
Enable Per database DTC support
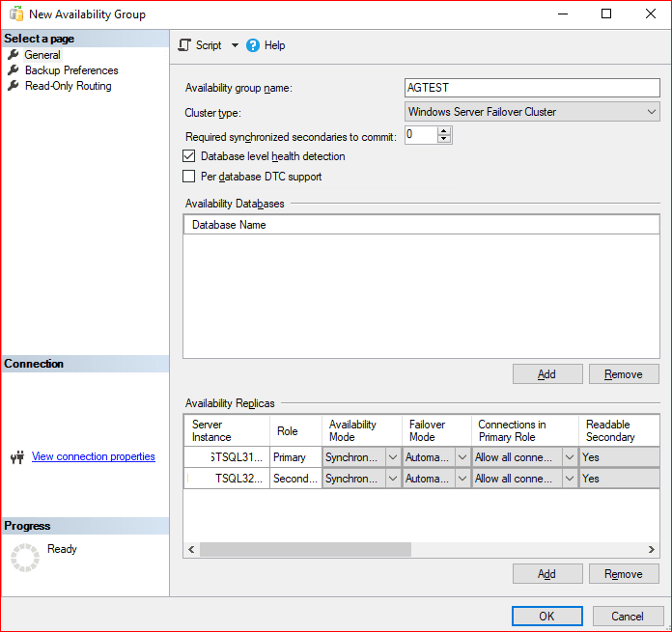[189, 178]
